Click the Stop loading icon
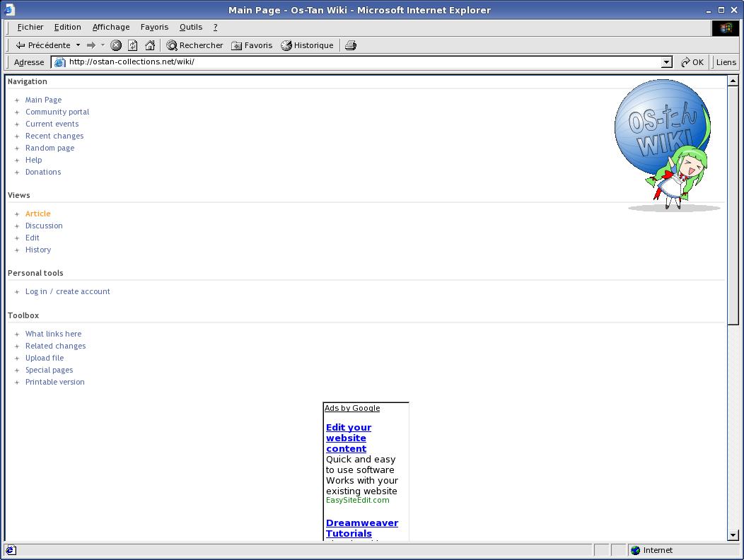The image size is (744, 560). click(116, 45)
